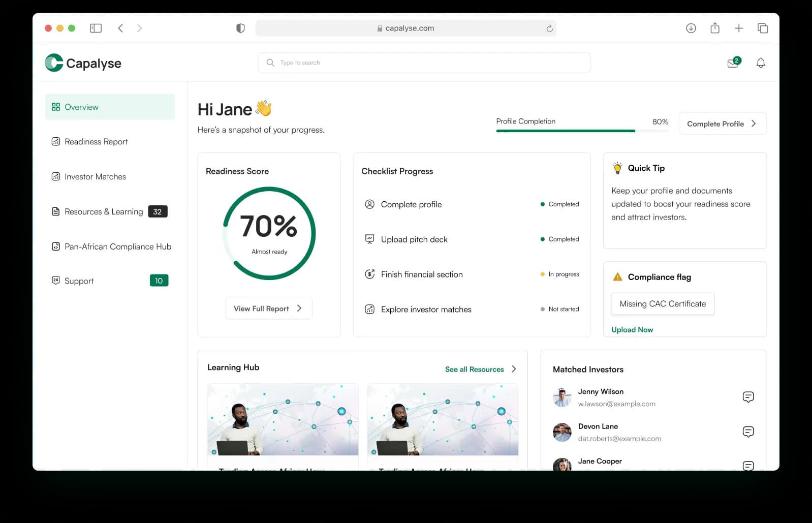Click the 80% completion value

pyautogui.click(x=660, y=122)
